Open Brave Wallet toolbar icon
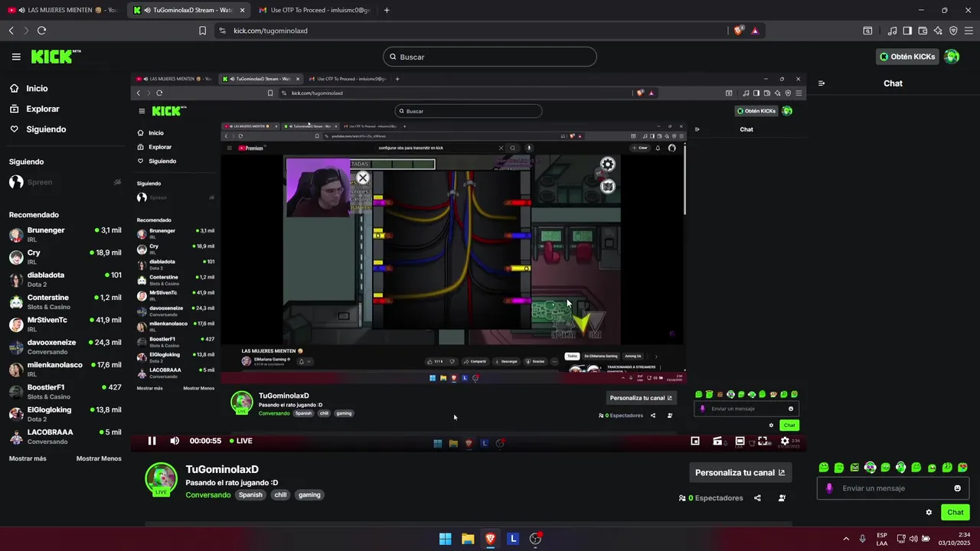 pos(923,31)
